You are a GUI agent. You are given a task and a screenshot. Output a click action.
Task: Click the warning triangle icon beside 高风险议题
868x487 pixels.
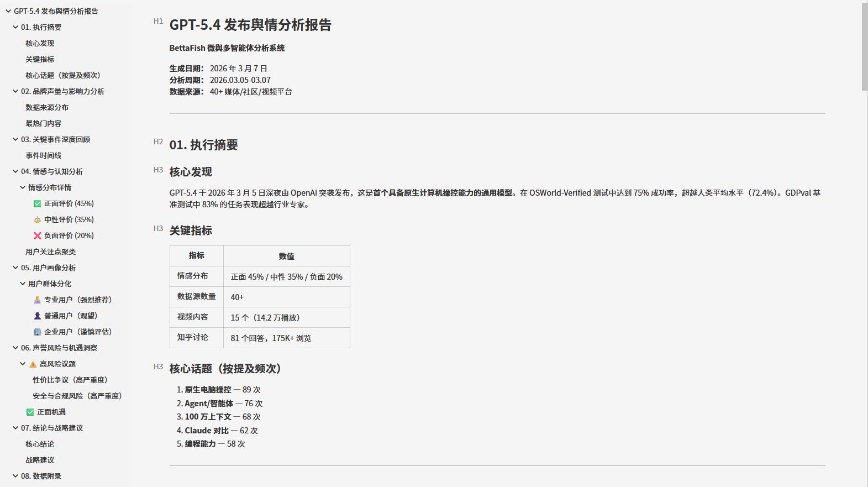[33, 364]
